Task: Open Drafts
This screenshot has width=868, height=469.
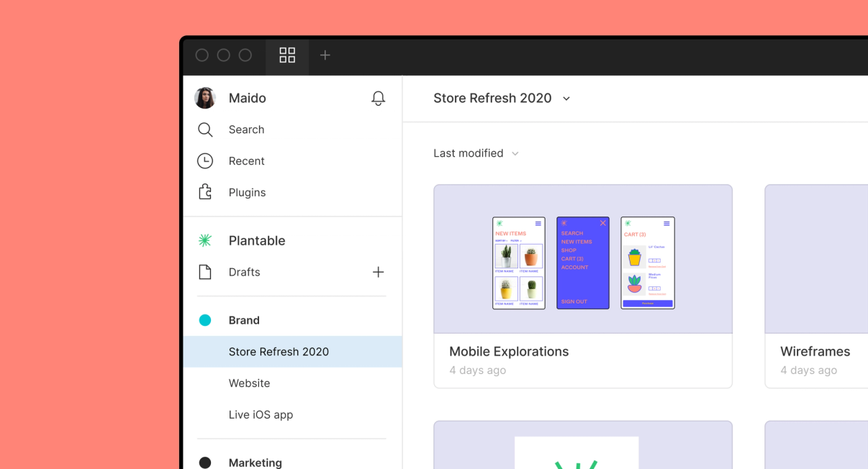Action: 245,272
